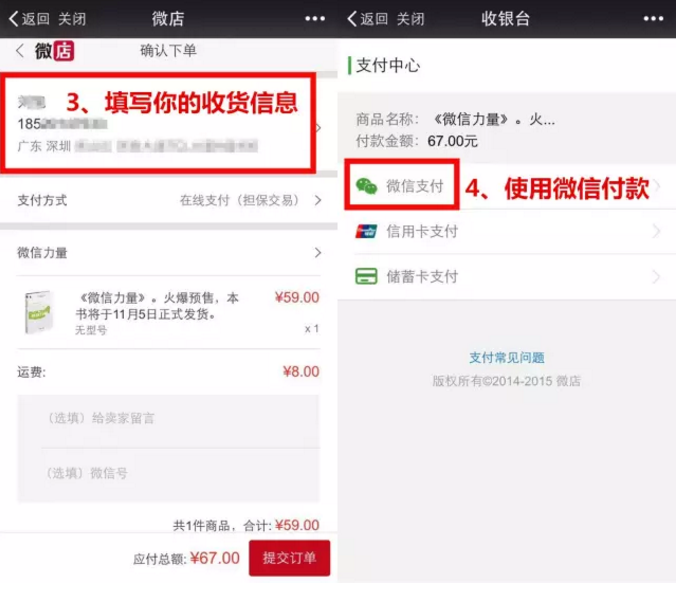Select the ¥8.00 shipping fee
Image resolution: width=676 pixels, height=594 pixels.
pyautogui.click(x=301, y=372)
